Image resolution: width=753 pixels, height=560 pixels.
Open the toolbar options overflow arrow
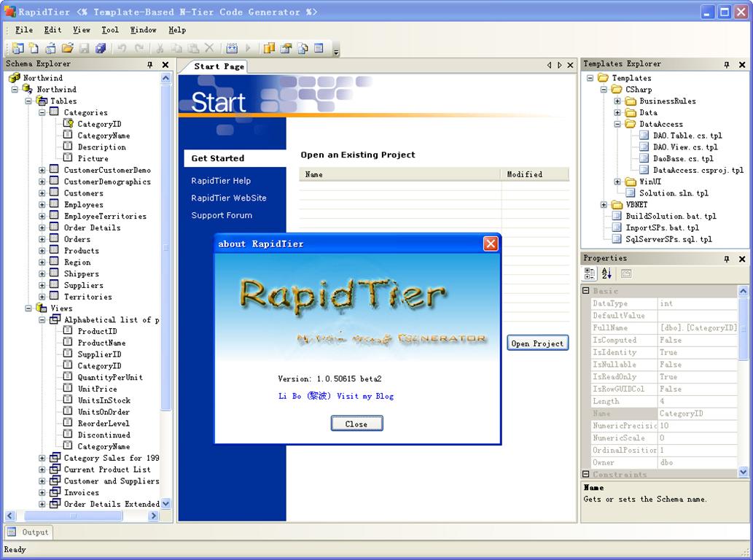pyautogui.click(x=336, y=51)
